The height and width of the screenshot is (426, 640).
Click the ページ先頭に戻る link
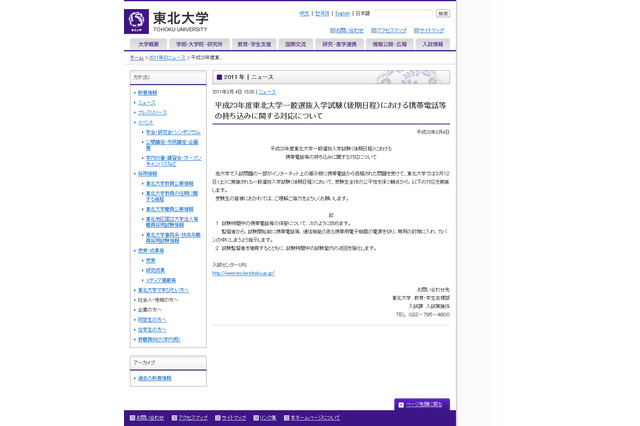[x=424, y=404]
